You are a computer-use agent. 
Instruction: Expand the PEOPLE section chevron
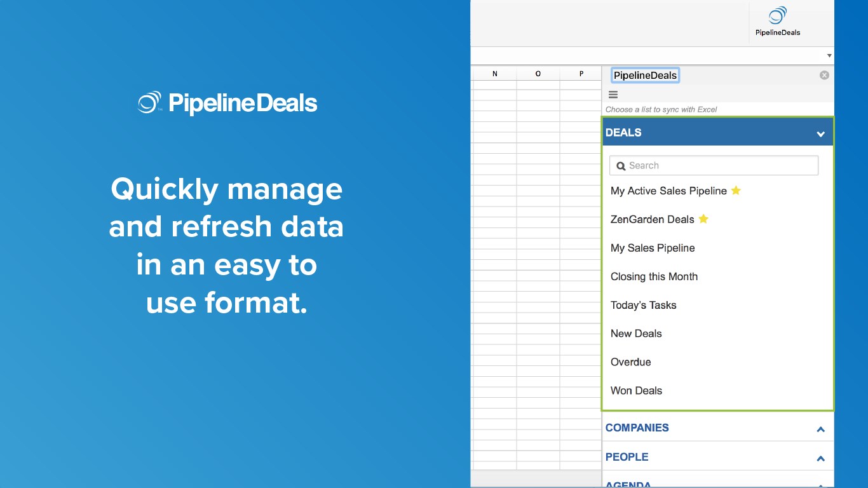[820, 459]
